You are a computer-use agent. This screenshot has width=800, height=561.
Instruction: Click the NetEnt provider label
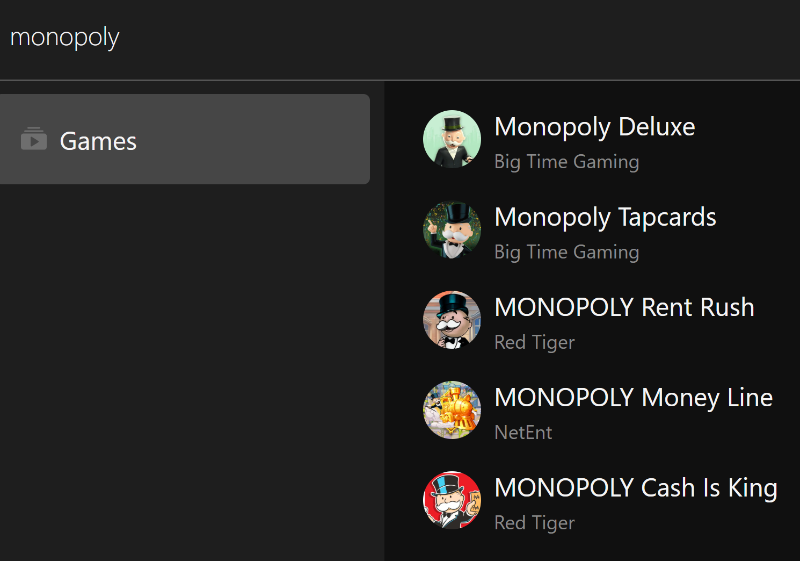pyautogui.click(x=523, y=432)
